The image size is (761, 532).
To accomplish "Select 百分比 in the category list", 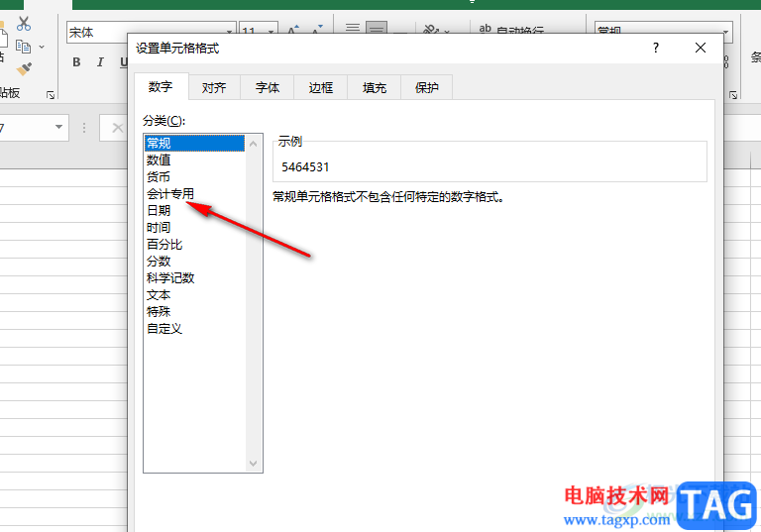I will tap(194, 244).
